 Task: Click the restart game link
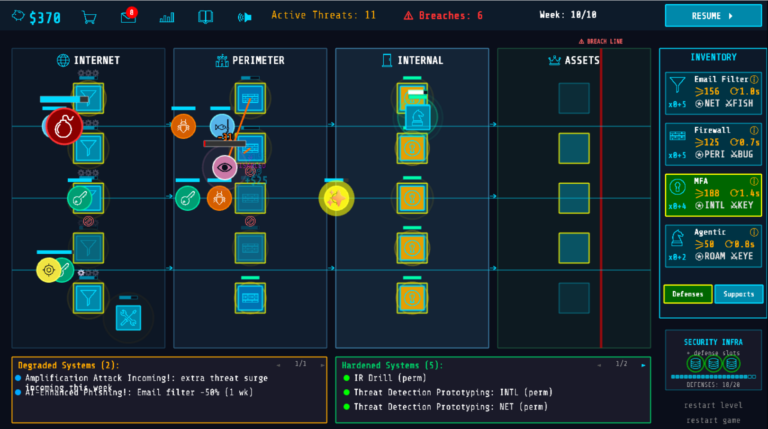coord(713,420)
